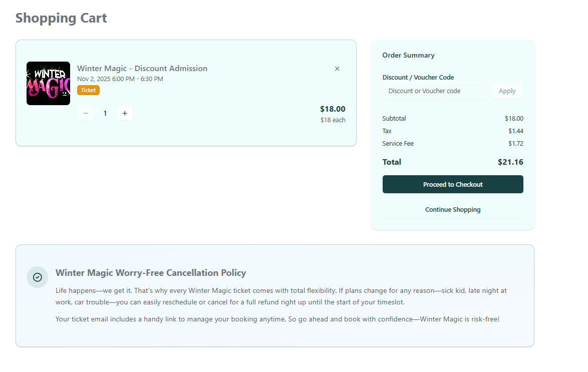Click the Service Fee label
Viewport: 588px width, 372px height.
398,144
